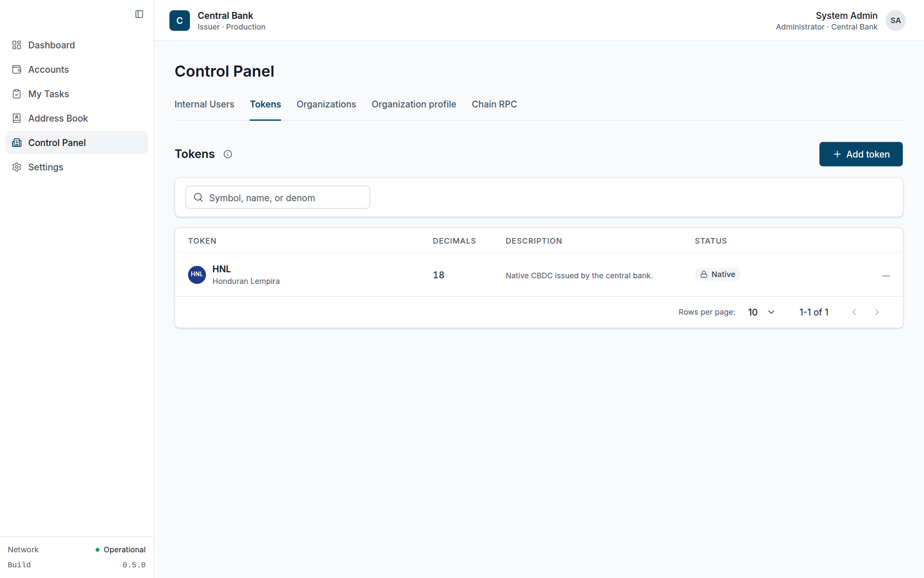
Task: Click the Dashboard grid icon
Action: pyautogui.click(x=17, y=45)
